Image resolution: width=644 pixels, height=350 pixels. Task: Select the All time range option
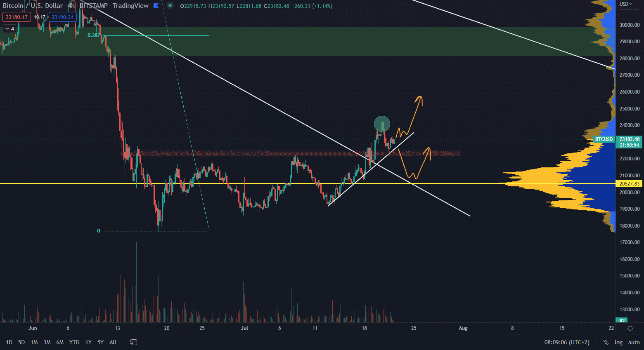[113, 342]
